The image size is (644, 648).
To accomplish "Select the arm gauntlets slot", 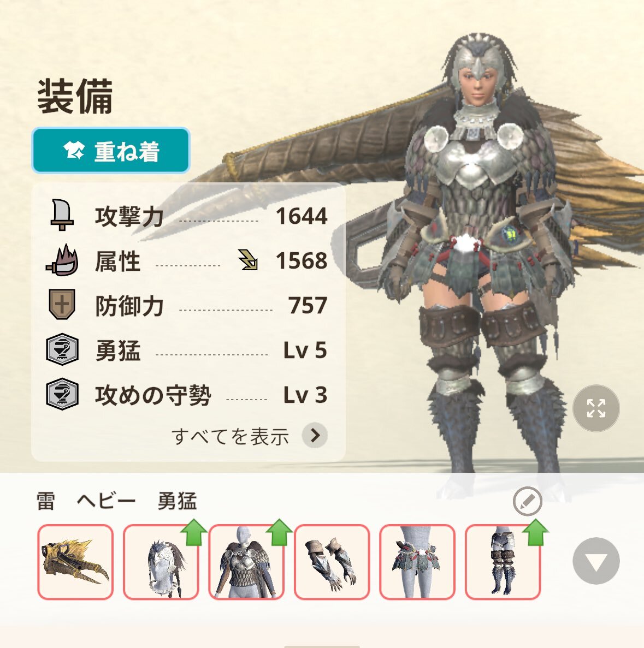I will (332, 562).
